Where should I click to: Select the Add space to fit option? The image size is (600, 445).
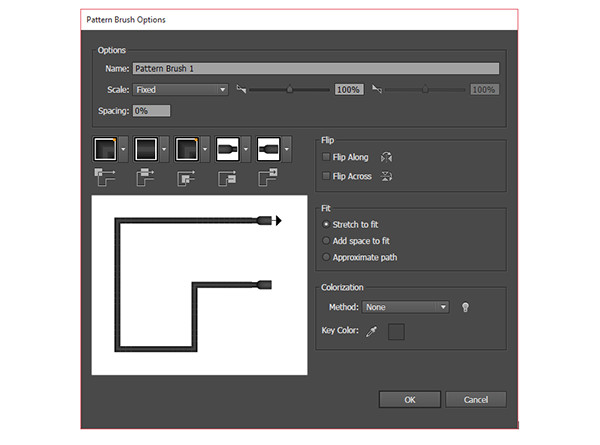[326, 241]
